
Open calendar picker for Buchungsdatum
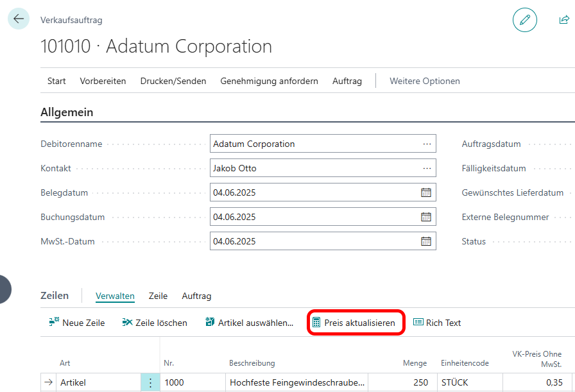[x=426, y=217]
